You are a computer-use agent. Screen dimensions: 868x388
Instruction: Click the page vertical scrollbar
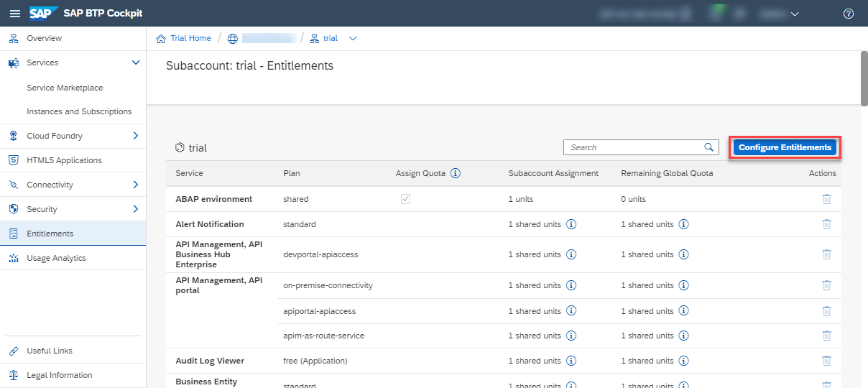coord(864,79)
